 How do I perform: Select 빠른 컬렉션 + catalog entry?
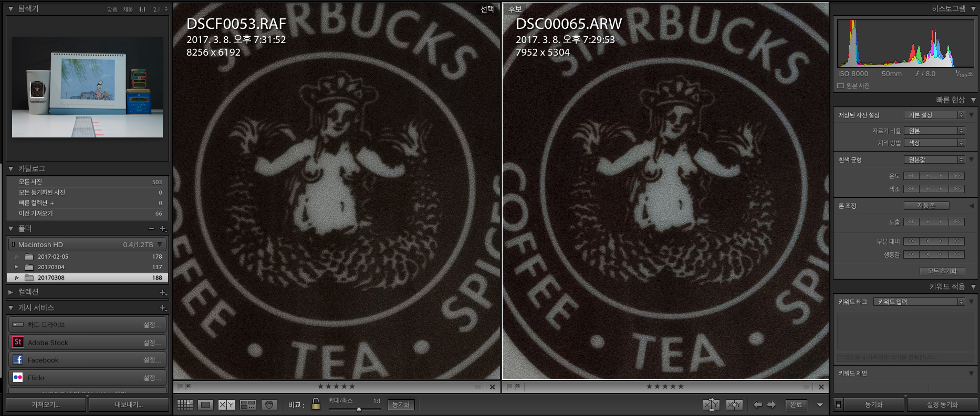coord(87,202)
